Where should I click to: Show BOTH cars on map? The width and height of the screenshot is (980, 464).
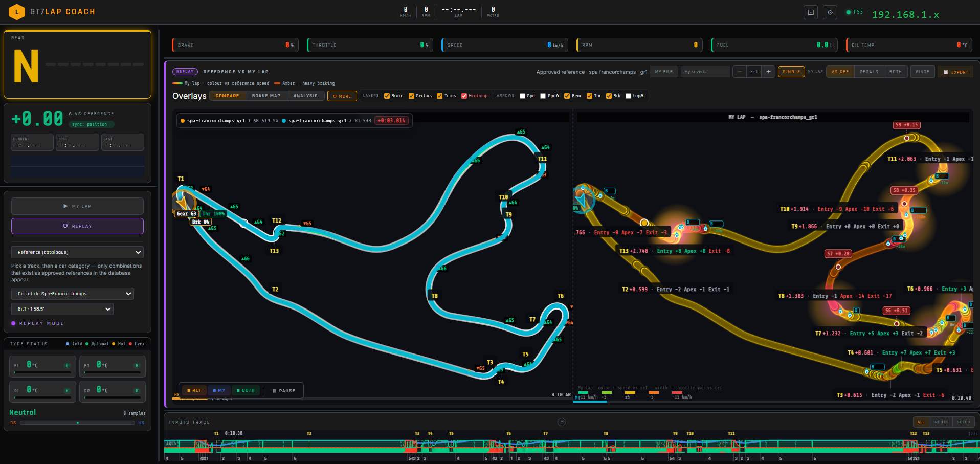246,390
